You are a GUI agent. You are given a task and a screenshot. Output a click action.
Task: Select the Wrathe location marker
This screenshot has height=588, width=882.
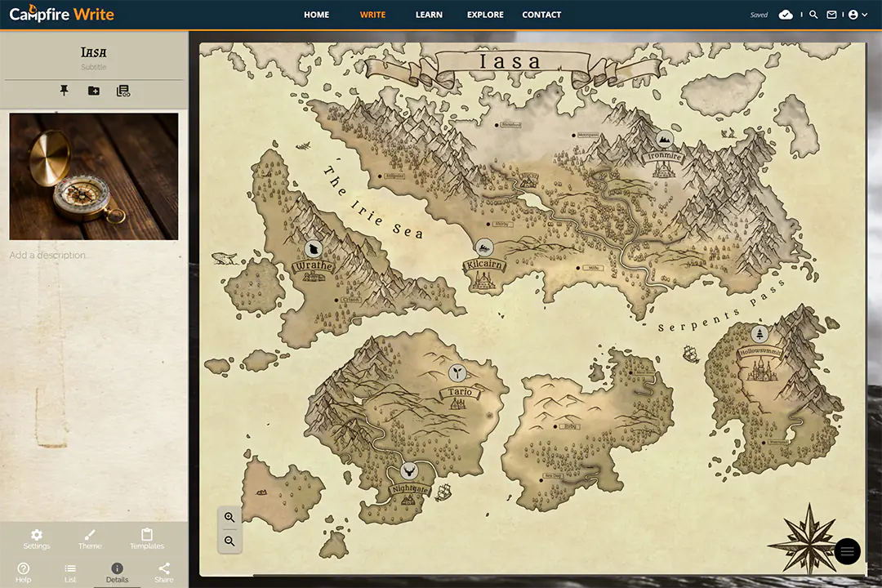(314, 249)
